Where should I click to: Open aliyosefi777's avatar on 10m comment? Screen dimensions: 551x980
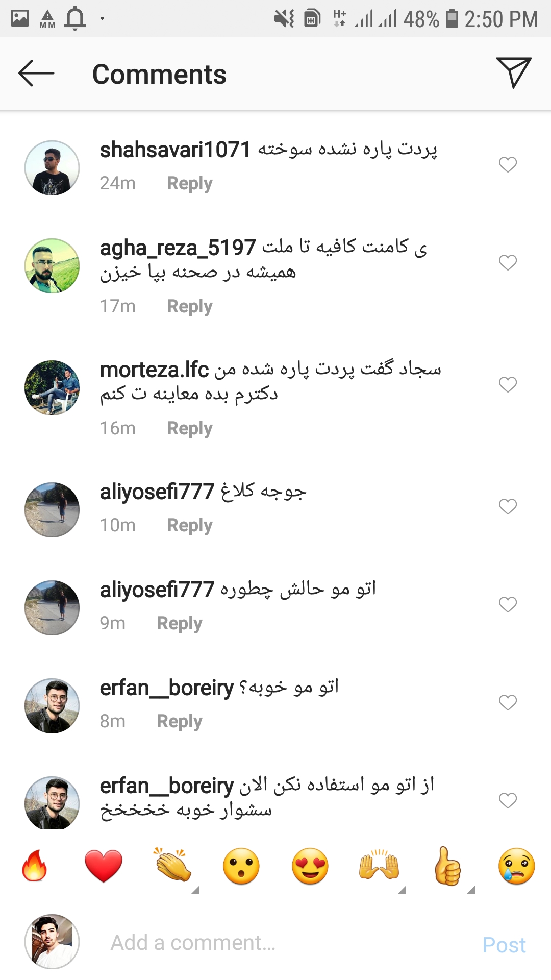(52, 509)
